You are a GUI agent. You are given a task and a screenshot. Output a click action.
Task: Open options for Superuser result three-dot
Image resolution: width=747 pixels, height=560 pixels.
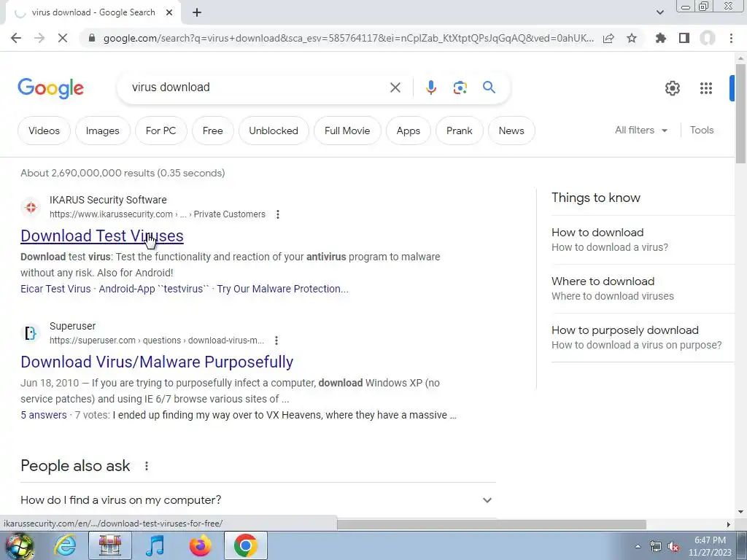point(276,341)
